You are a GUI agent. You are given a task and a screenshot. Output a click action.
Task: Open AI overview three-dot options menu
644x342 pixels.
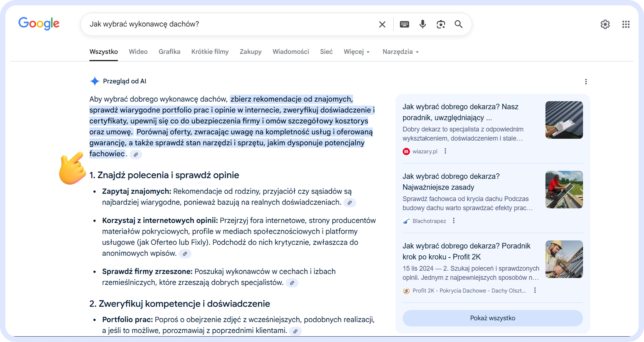586,82
